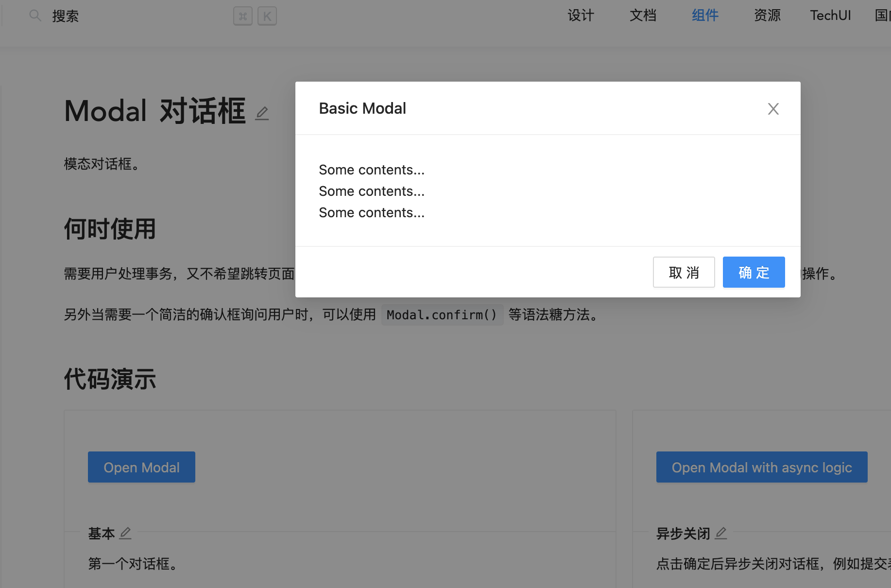
Task: Click the search magnifier icon
Action: click(34, 15)
